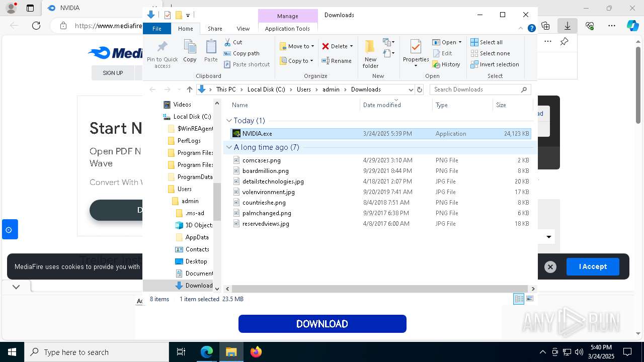Click Paste shortcut in Clipboard group
This screenshot has height=362, width=644.
[x=247, y=64]
